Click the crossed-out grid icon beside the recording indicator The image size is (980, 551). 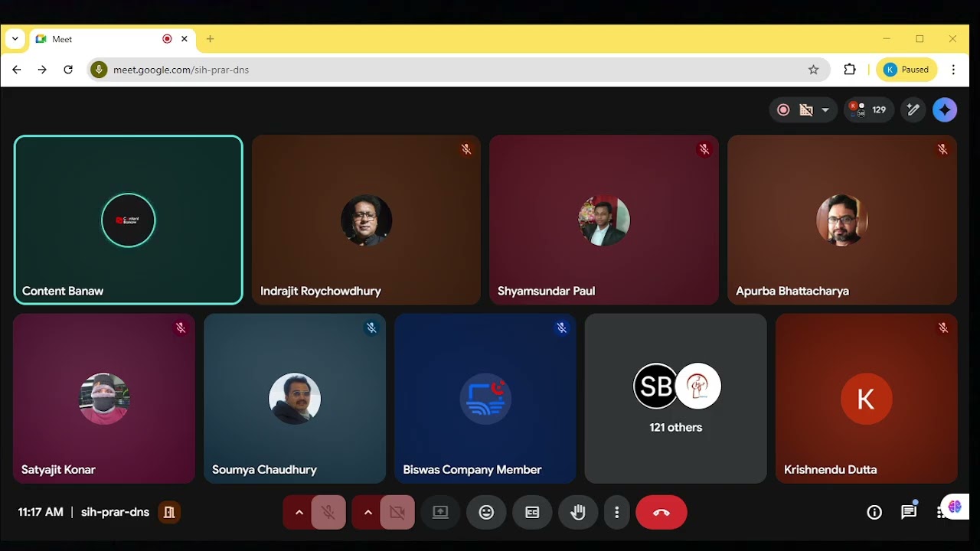point(805,110)
